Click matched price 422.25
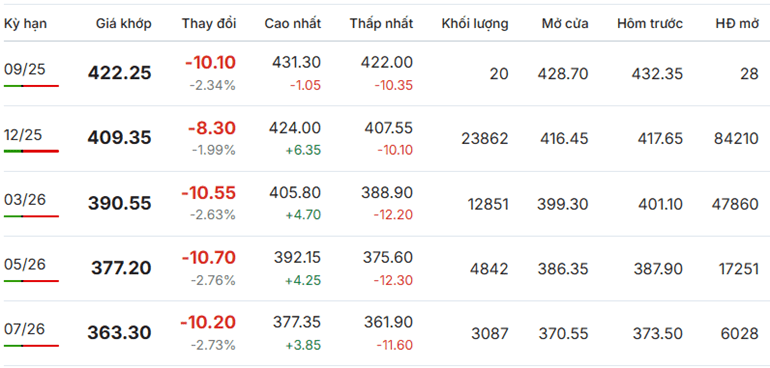 click(x=120, y=73)
